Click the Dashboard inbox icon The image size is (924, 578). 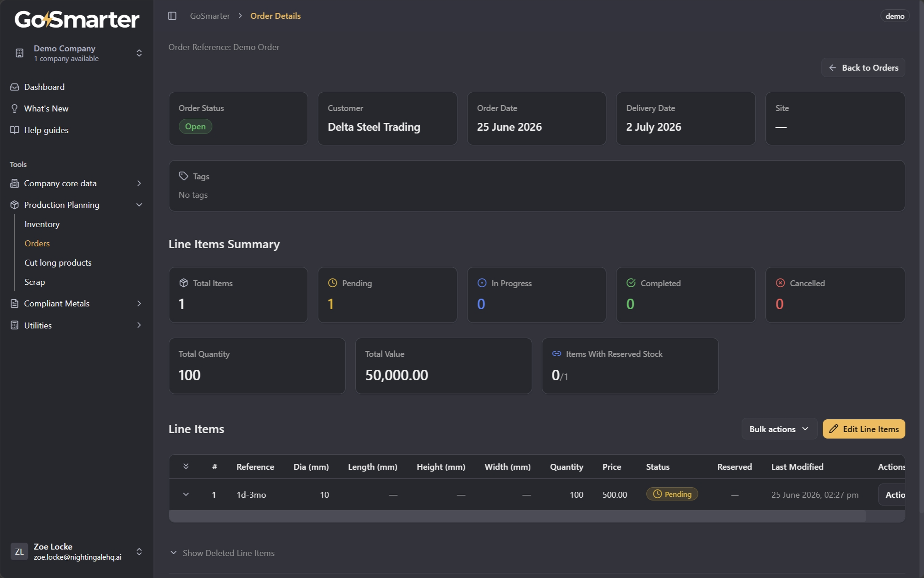click(x=15, y=87)
